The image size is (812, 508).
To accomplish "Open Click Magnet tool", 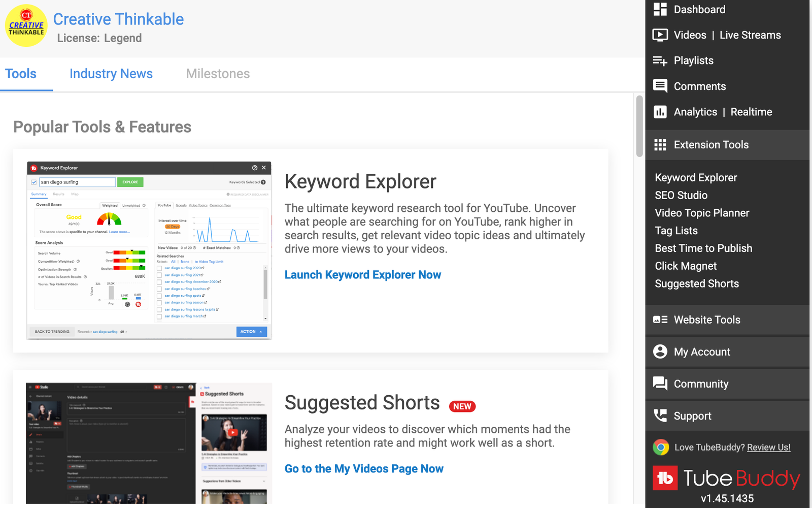I will coord(686,266).
